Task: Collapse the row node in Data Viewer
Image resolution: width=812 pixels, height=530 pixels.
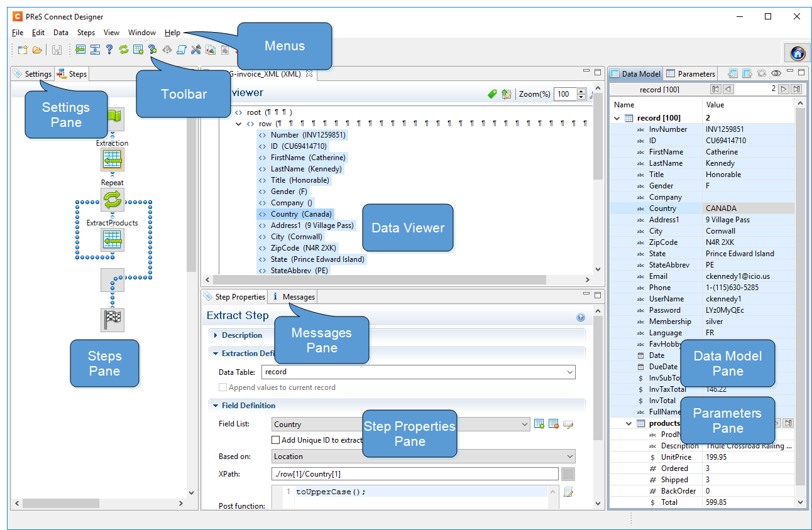Action: [239, 124]
